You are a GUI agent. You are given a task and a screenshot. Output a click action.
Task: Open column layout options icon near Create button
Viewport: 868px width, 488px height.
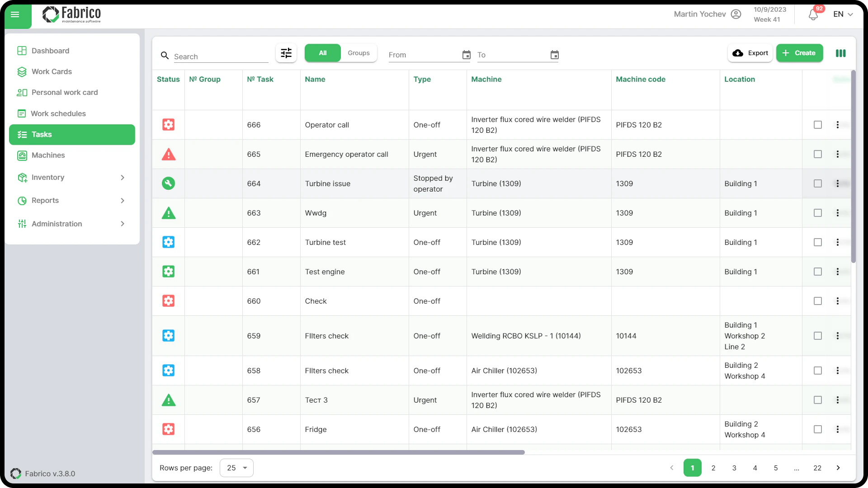841,53
